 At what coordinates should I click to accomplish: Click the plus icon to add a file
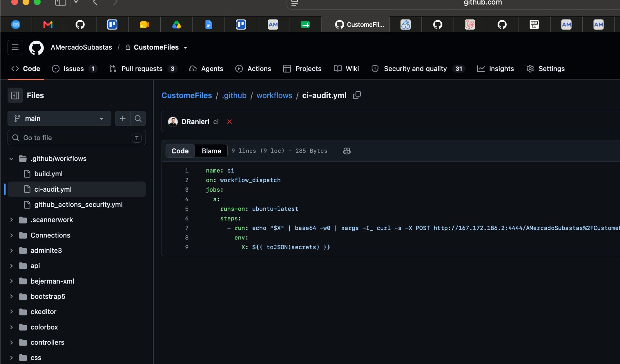tap(123, 118)
